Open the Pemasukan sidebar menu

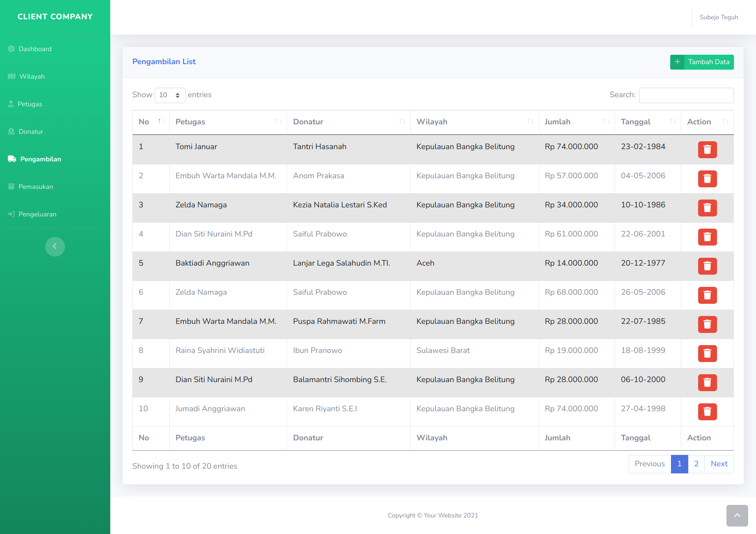(35, 187)
